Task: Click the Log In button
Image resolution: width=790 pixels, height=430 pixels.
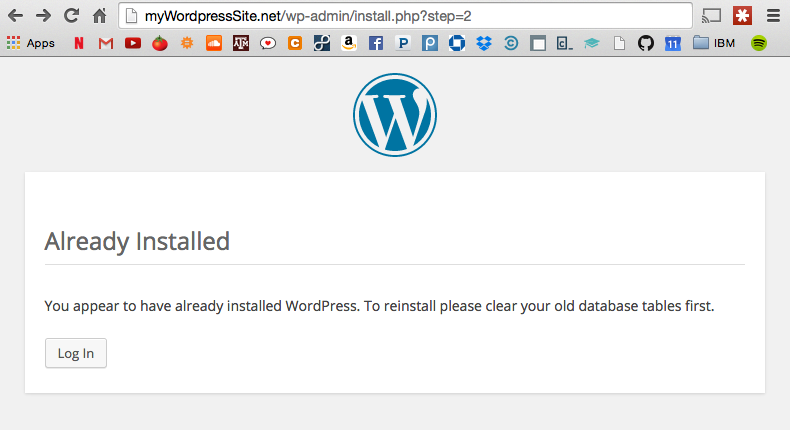Action: coord(76,353)
